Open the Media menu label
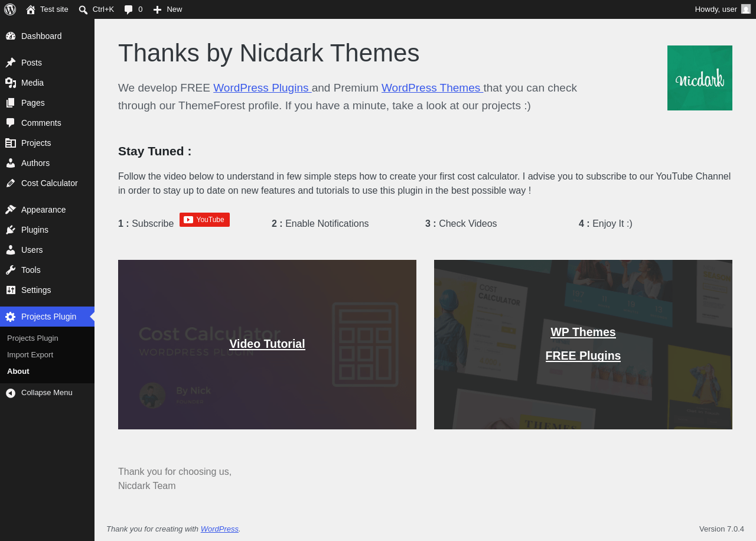Viewport: 756px width, 541px height. point(32,83)
